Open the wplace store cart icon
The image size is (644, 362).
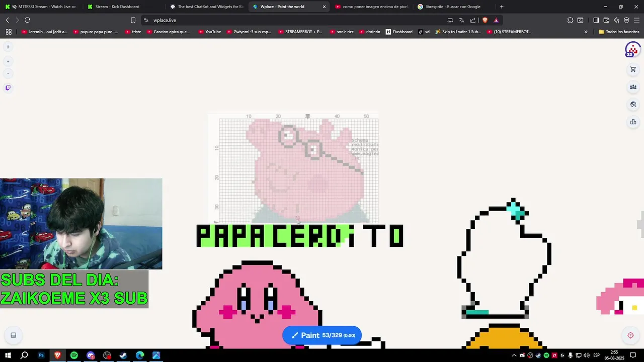[633, 70]
